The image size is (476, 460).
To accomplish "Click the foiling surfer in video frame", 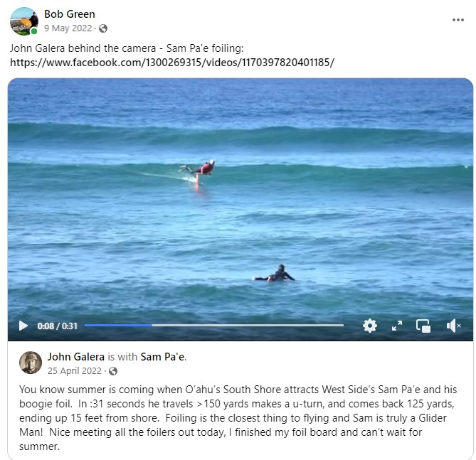I will (199, 171).
